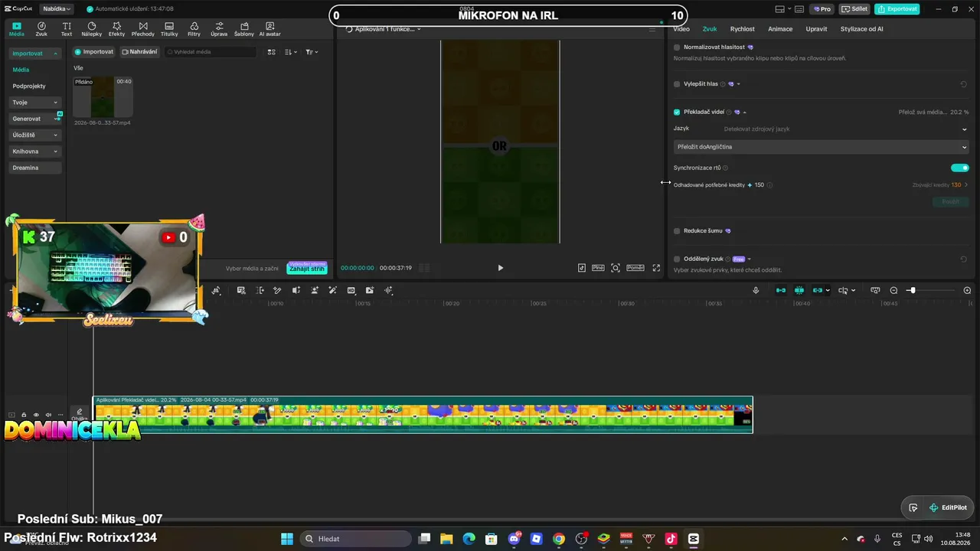This screenshot has width=980, height=551.
Task: Open the Filtry panel
Action: click(x=194, y=29)
